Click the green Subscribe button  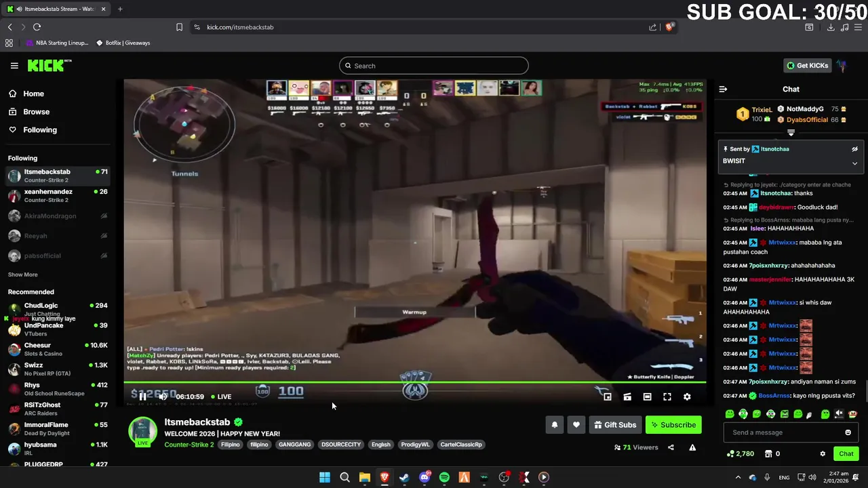[x=673, y=425]
